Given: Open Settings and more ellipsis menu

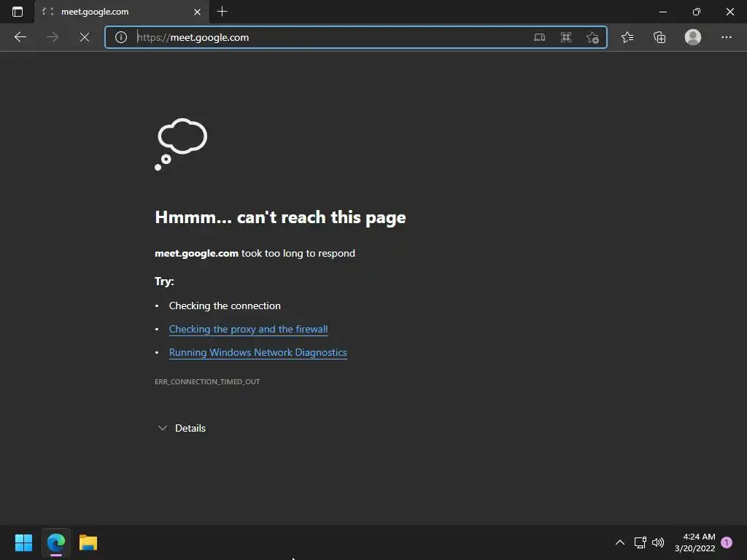Looking at the screenshot, I should coord(726,37).
